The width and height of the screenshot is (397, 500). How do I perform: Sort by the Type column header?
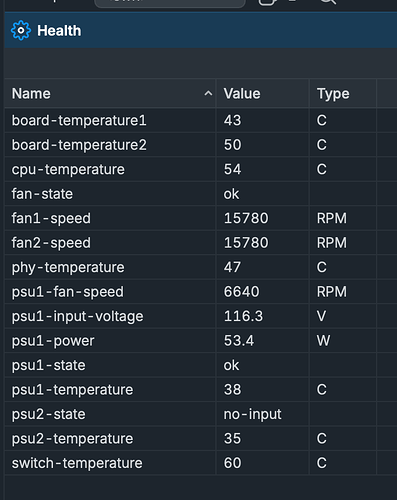pyautogui.click(x=333, y=94)
